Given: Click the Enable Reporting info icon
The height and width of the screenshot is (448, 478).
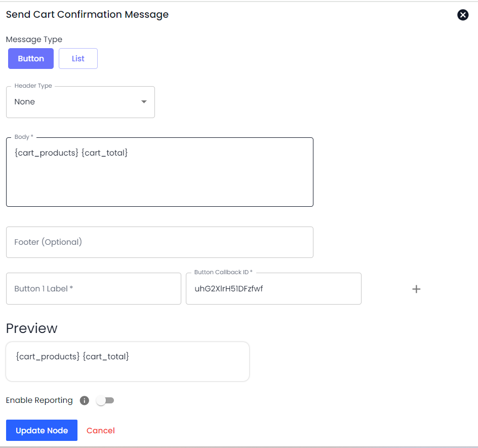Looking at the screenshot, I should pyautogui.click(x=85, y=401).
